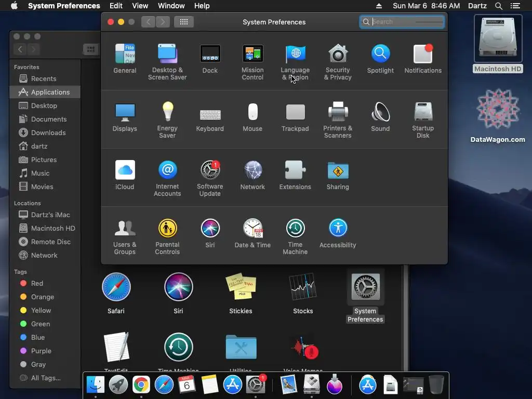
Task: Click All Tags… in Finder sidebar
Action: tap(45, 378)
